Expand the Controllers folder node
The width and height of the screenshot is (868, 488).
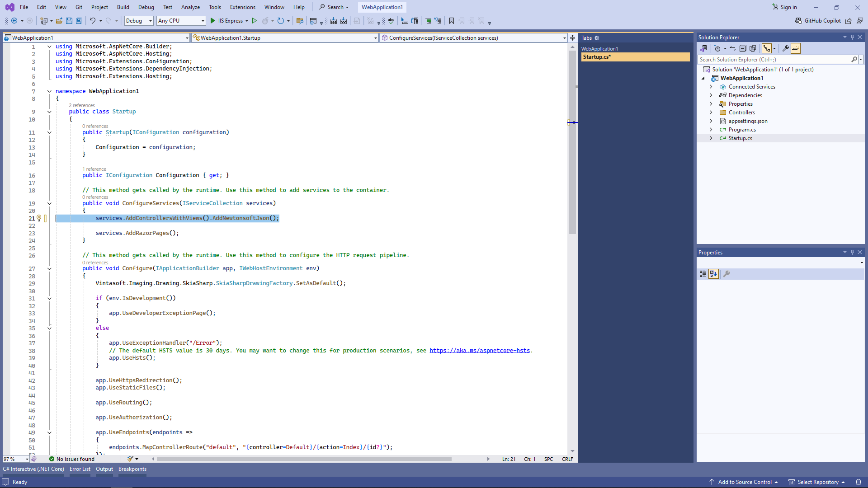(x=711, y=113)
